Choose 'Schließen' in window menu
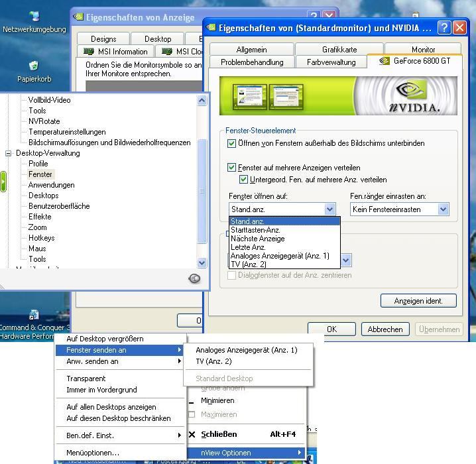476x464 pixels. coord(246,434)
